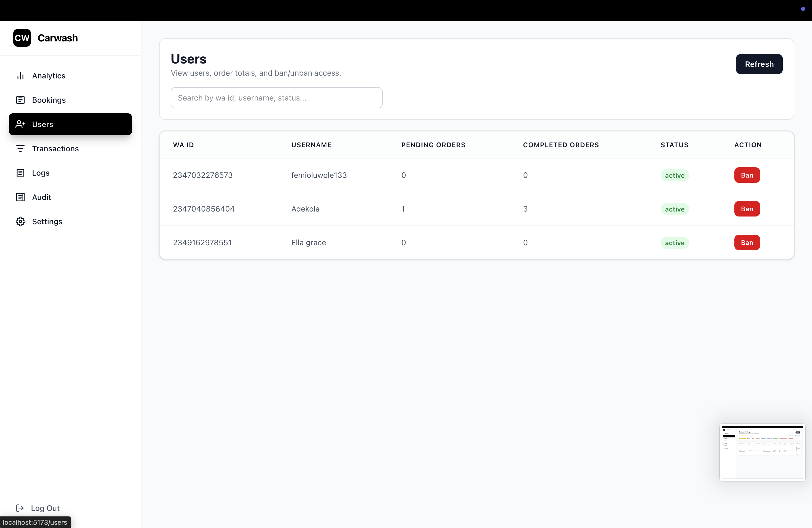Click the Bookings screenshot thumbnail preview
812x528 pixels.
tap(762, 452)
